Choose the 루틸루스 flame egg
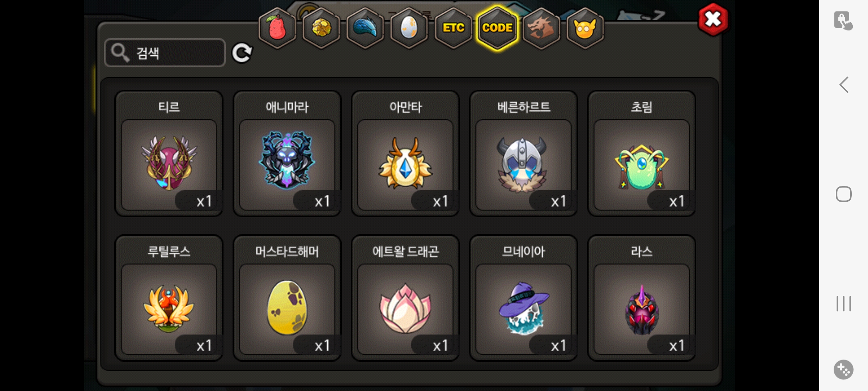Viewport: 868px width, 391px height. 169,298
